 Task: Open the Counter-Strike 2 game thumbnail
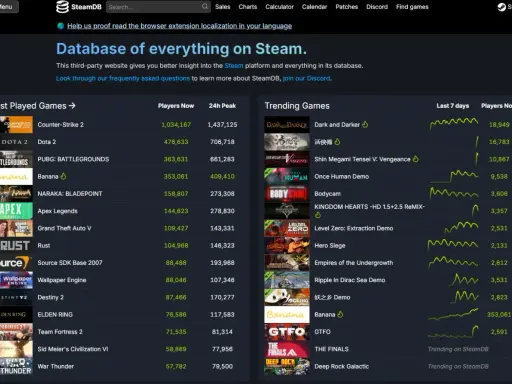point(16,124)
